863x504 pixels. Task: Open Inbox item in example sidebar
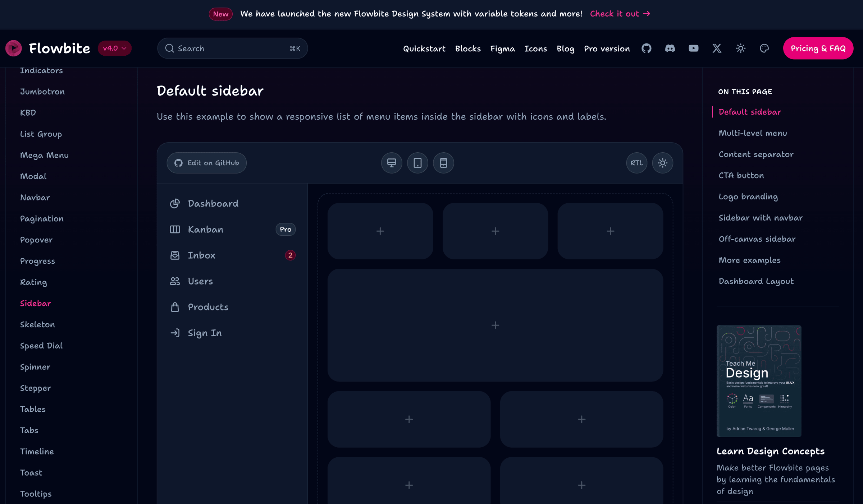pyautogui.click(x=201, y=255)
